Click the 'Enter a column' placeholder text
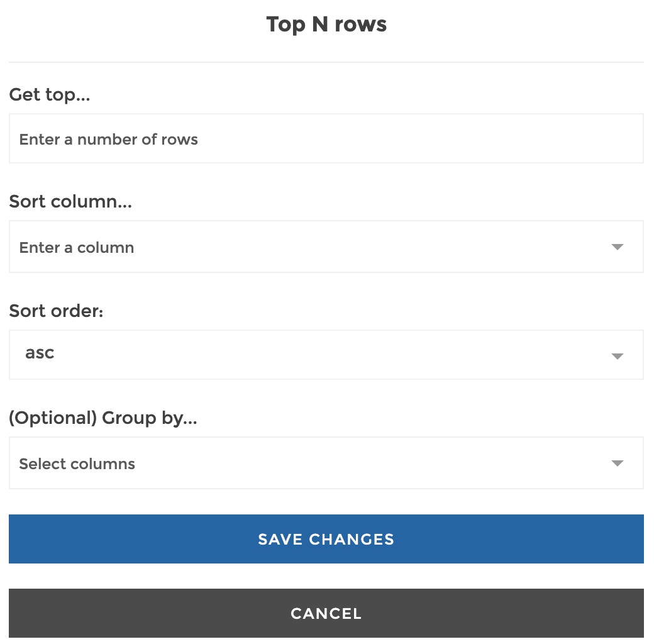Viewport: 654px width, 644px height. (77, 247)
